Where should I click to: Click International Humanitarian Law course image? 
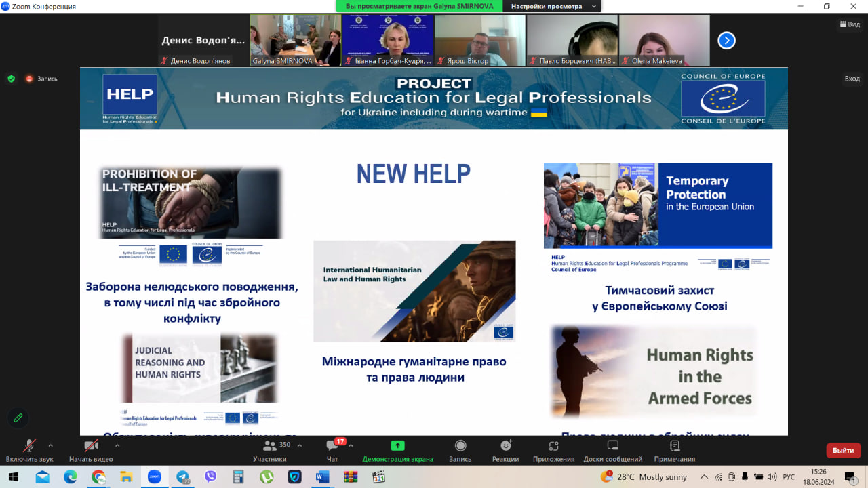[x=414, y=291]
